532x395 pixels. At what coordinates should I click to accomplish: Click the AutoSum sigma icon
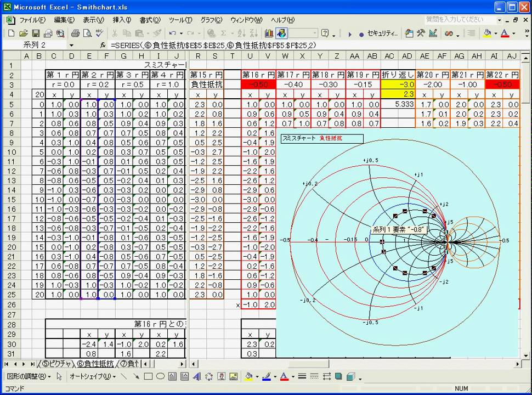[224, 33]
